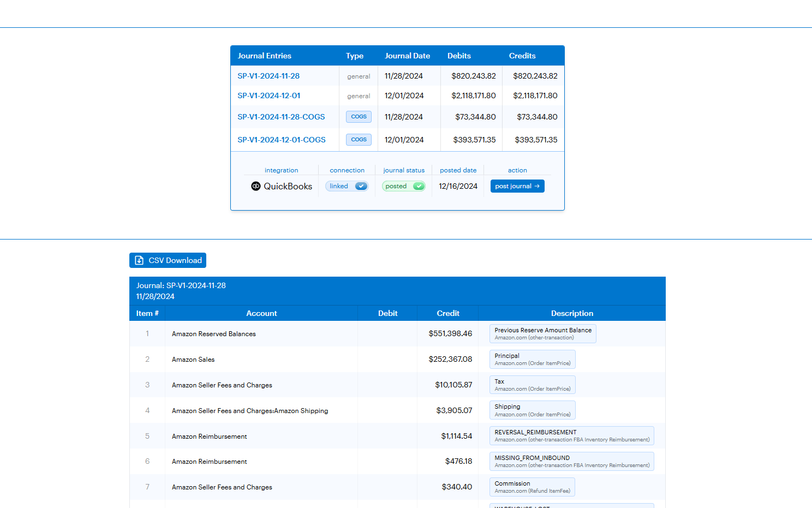Click COGS badge for 11/28/2024 journal

[x=359, y=117]
